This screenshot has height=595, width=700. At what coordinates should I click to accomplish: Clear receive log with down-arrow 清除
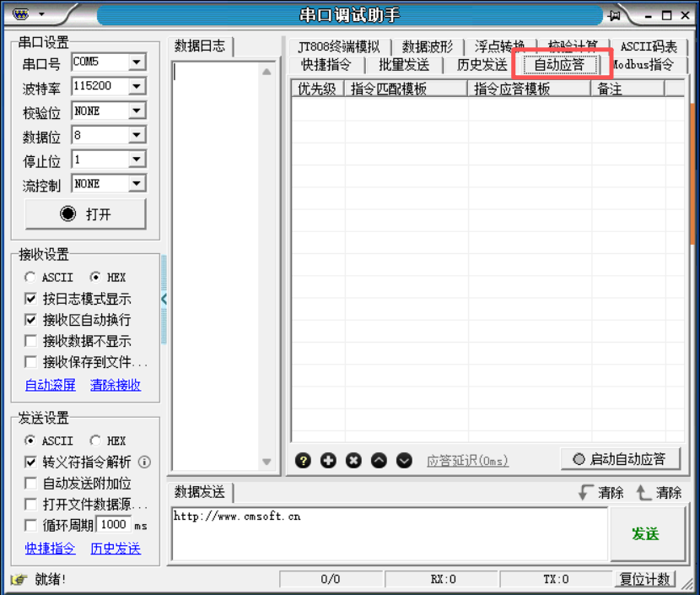600,493
